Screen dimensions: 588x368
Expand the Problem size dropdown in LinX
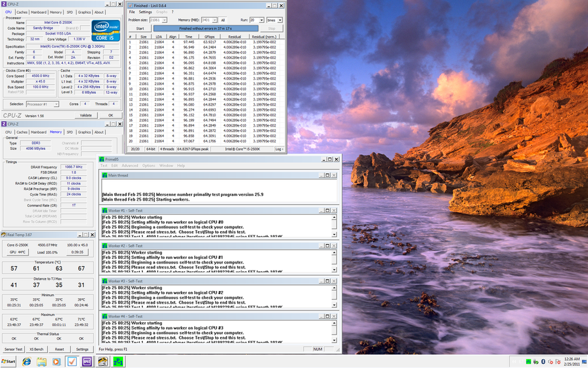pos(164,20)
